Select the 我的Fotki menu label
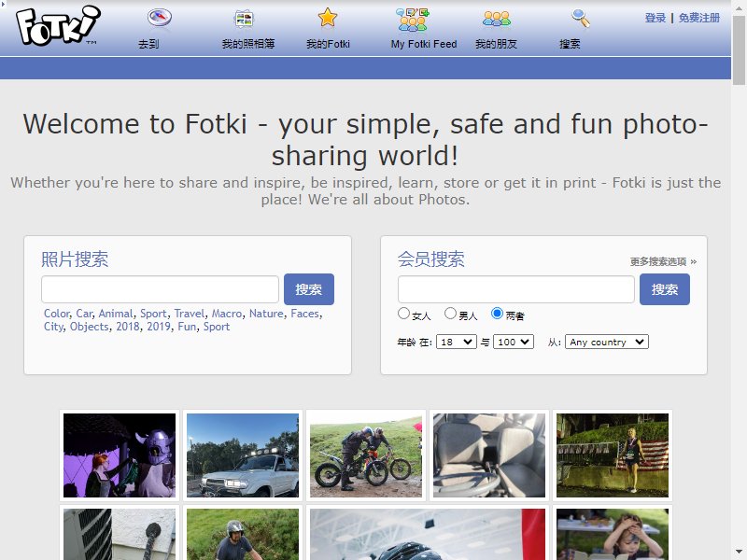 328,44
